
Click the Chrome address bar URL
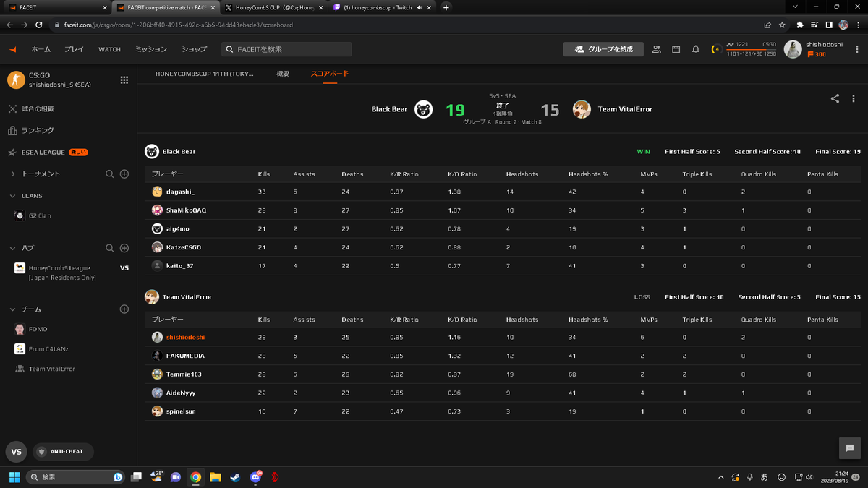point(178,25)
